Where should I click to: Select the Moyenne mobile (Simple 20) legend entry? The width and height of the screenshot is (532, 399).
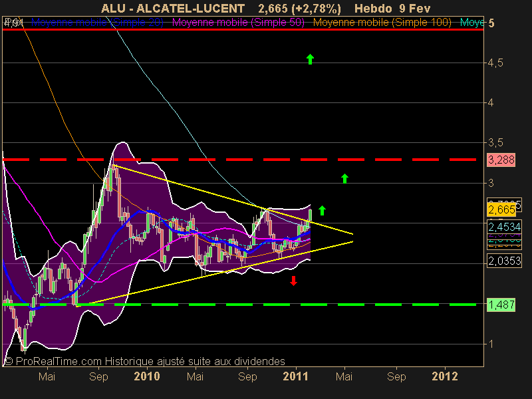(x=97, y=23)
